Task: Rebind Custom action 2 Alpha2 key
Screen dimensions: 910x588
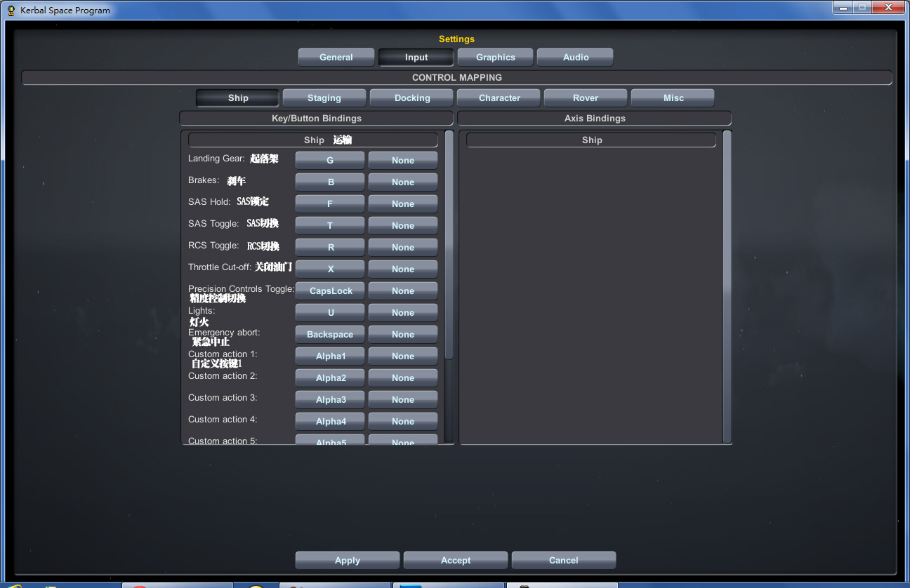Action: (x=330, y=378)
